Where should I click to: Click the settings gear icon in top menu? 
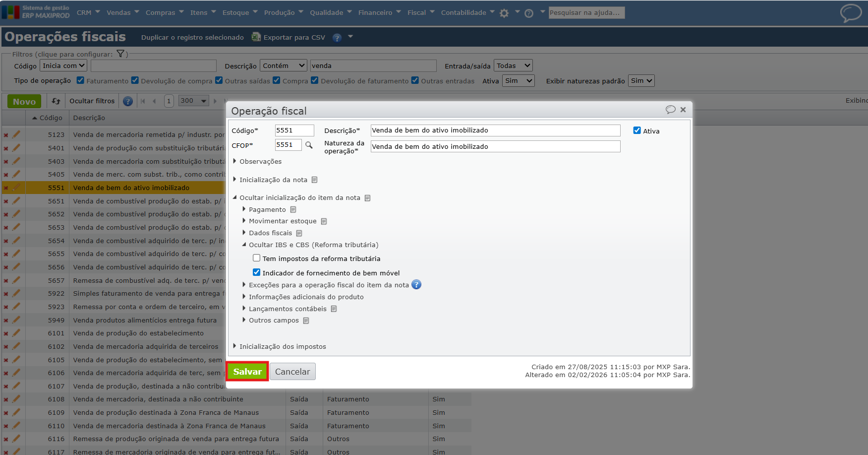coord(504,13)
